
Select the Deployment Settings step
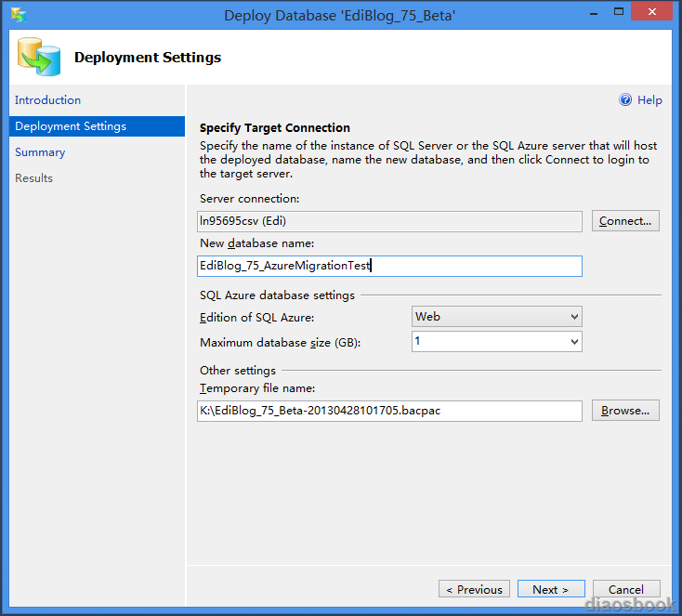point(97,126)
